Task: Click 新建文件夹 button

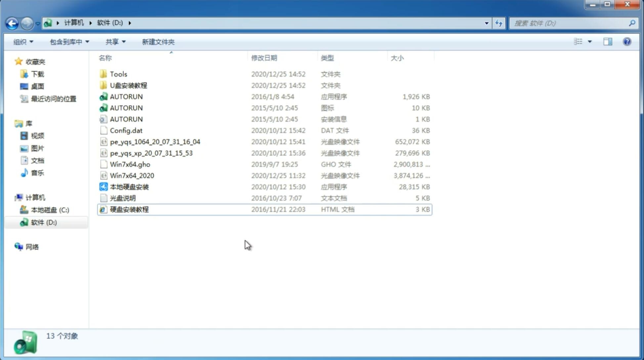Action: coord(158,42)
